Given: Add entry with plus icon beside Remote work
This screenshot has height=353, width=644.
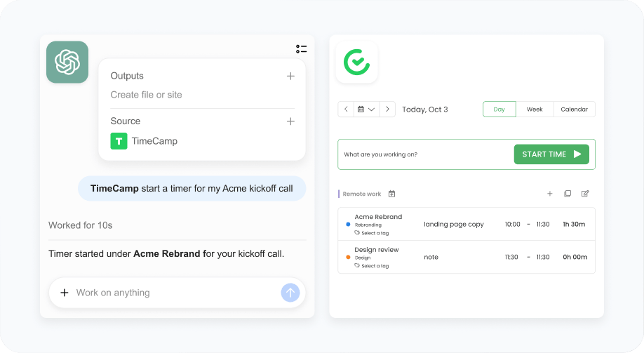Looking at the screenshot, I should click(549, 194).
